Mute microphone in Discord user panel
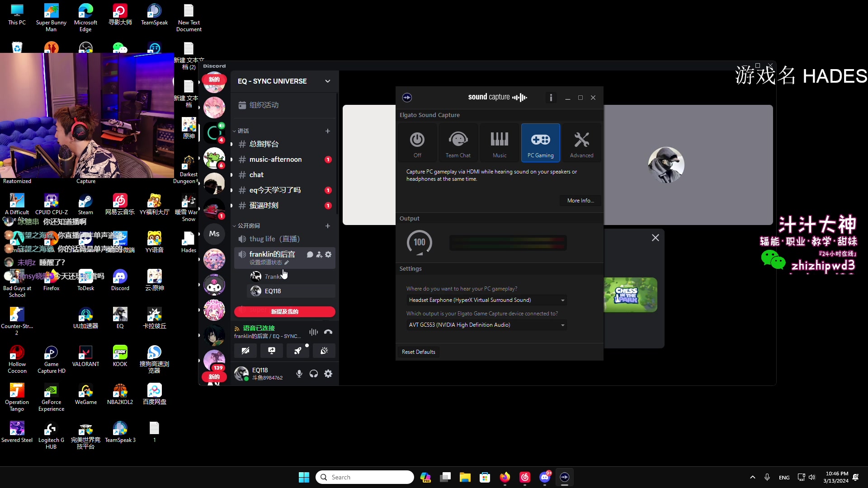The height and width of the screenshot is (488, 868). click(299, 374)
